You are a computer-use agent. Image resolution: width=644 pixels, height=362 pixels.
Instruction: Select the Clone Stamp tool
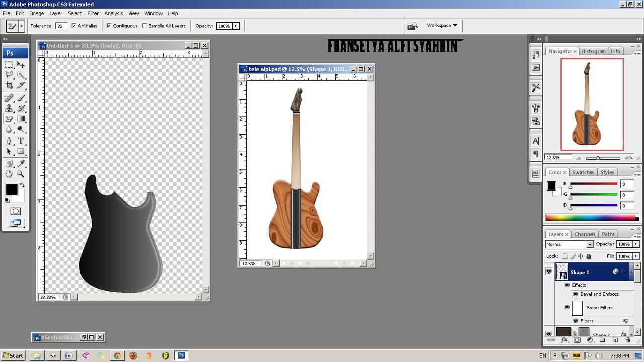click(x=9, y=109)
